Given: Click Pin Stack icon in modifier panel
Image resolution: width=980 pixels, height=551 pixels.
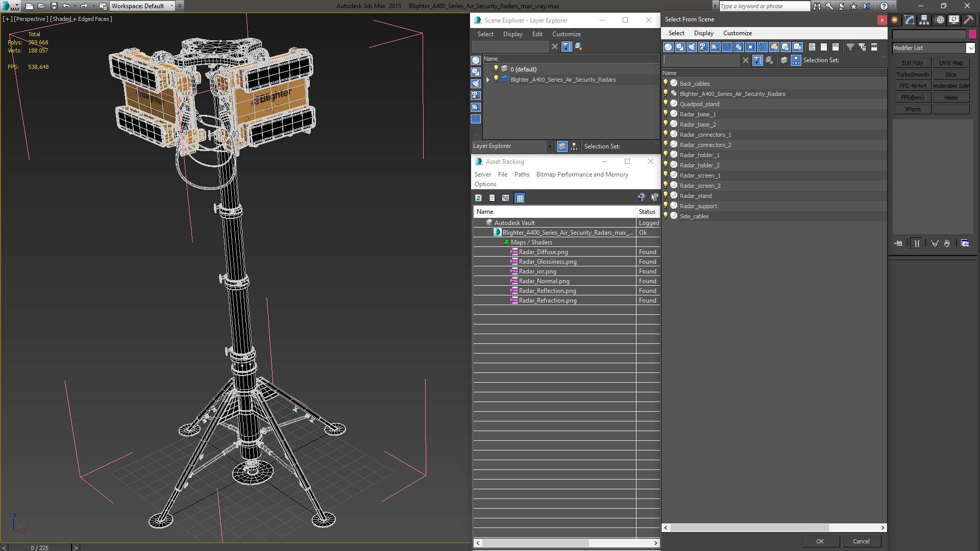Looking at the screenshot, I should (x=898, y=243).
